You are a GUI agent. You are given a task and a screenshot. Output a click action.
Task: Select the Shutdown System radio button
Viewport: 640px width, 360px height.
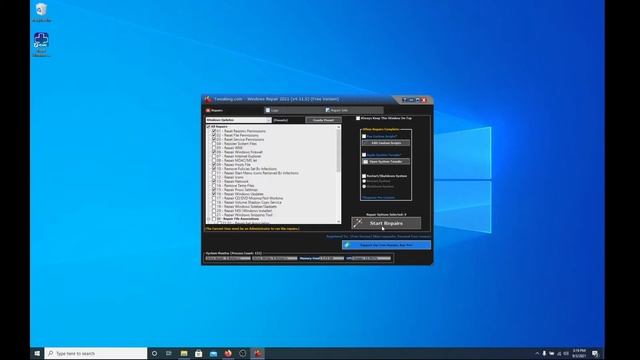pos(364,187)
